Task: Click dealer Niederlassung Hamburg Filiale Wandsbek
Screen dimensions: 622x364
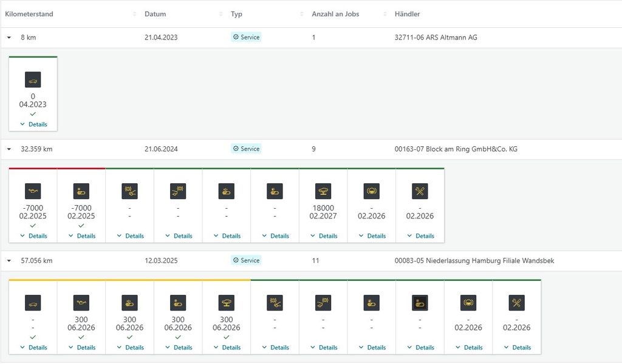Action: (x=474, y=261)
